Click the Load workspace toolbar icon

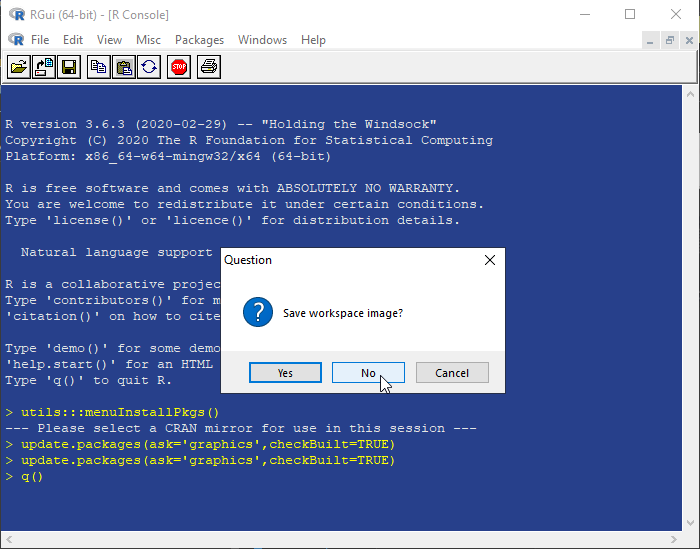tap(44, 67)
